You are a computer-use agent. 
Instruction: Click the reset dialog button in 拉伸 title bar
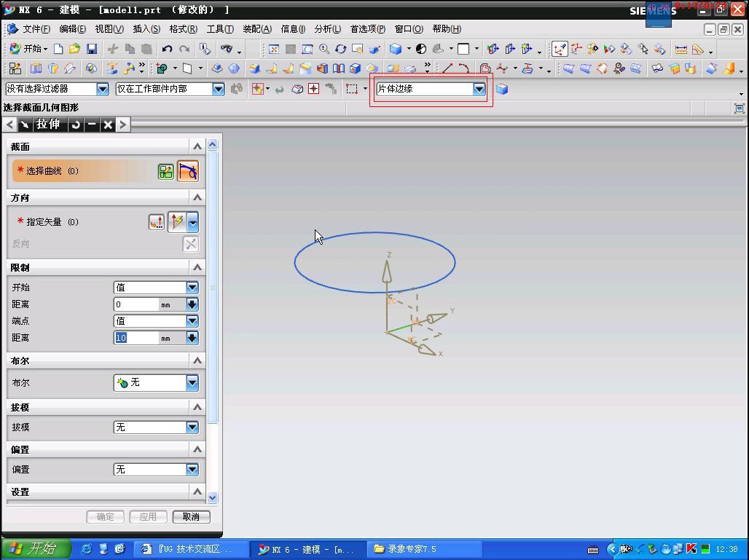(76, 125)
